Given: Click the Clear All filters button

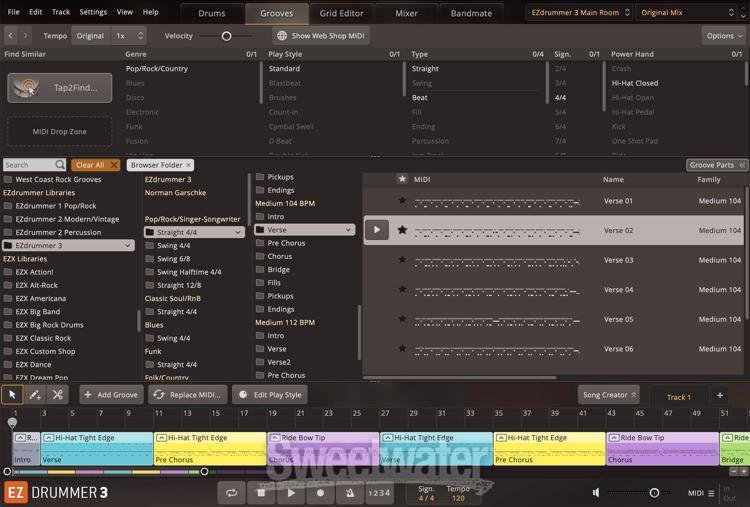Looking at the screenshot, I should click(x=96, y=165).
